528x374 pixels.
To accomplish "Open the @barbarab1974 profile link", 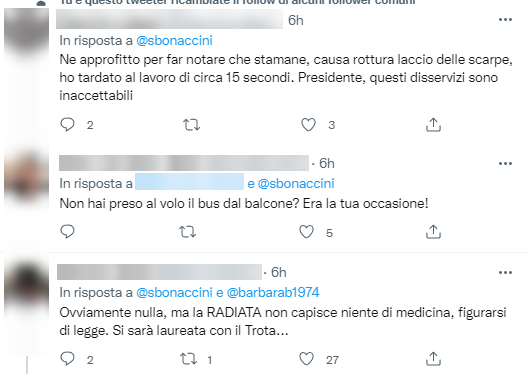I will coord(273,293).
